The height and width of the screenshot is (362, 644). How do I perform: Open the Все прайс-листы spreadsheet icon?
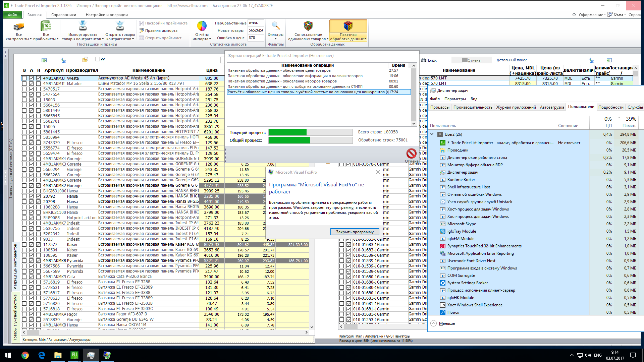point(46,26)
